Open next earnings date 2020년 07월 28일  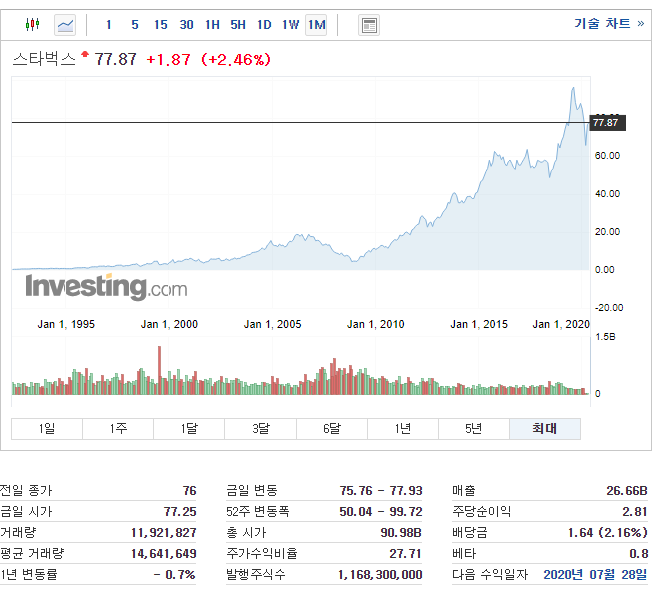pos(595,575)
